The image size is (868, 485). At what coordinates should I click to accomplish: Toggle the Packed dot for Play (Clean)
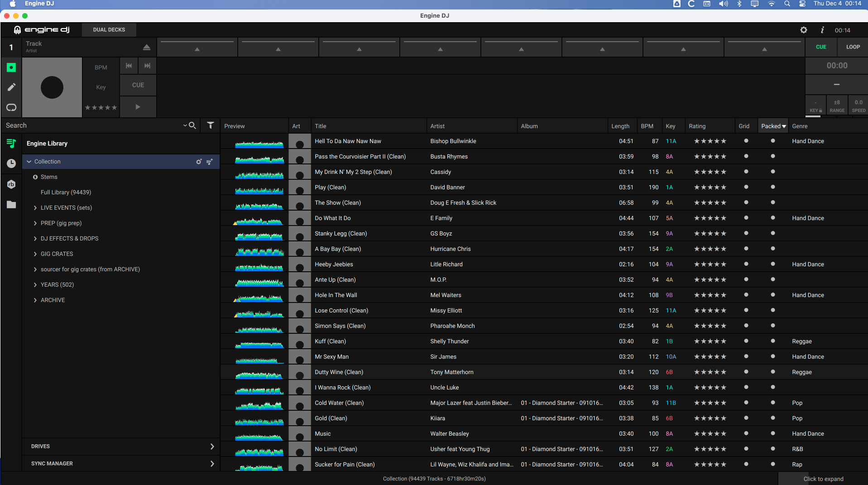pyautogui.click(x=773, y=187)
